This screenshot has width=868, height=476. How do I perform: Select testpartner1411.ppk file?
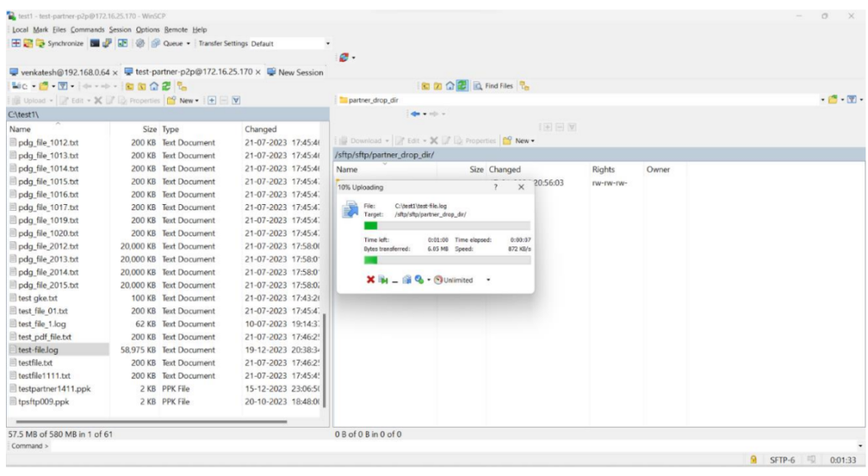(54, 388)
